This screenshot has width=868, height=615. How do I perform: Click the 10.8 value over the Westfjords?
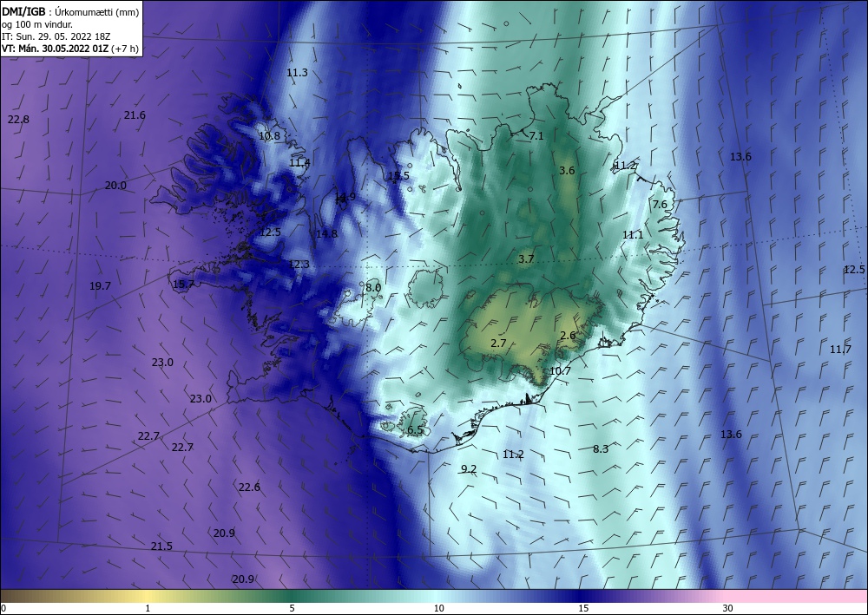click(270, 136)
